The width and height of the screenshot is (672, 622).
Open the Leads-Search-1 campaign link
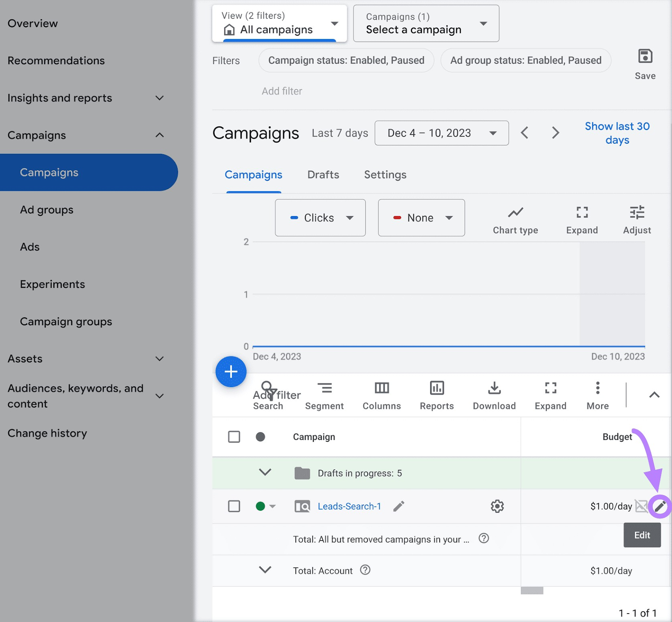click(x=349, y=506)
